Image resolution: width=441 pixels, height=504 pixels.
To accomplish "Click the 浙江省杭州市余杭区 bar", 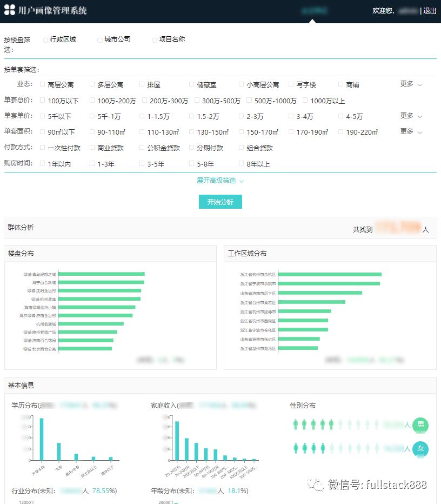I will (x=330, y=275).
